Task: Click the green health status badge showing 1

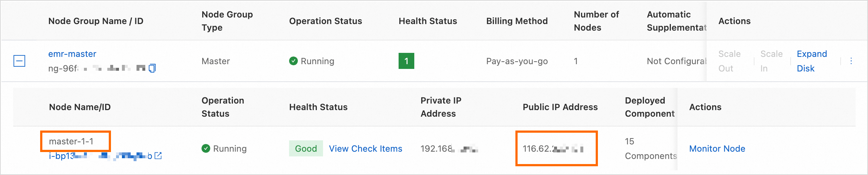Action: [x=406, y=61]
